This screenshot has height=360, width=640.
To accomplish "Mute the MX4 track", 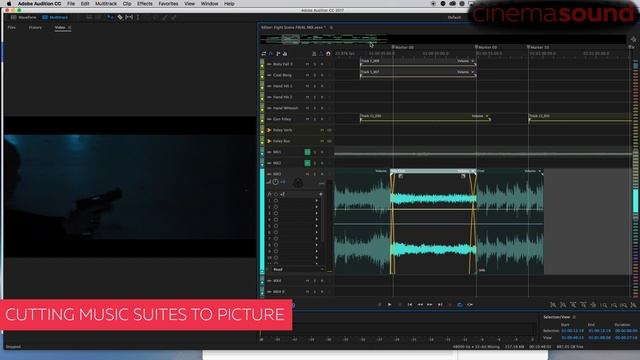I will tap(307, 281).
